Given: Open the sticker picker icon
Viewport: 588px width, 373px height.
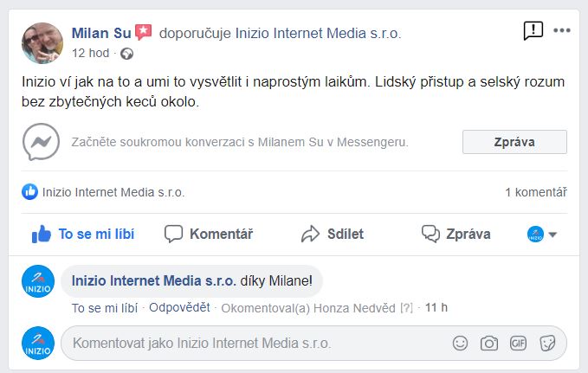Looking at the screenshot, I should pyautogui.click(x=547, y=343).
